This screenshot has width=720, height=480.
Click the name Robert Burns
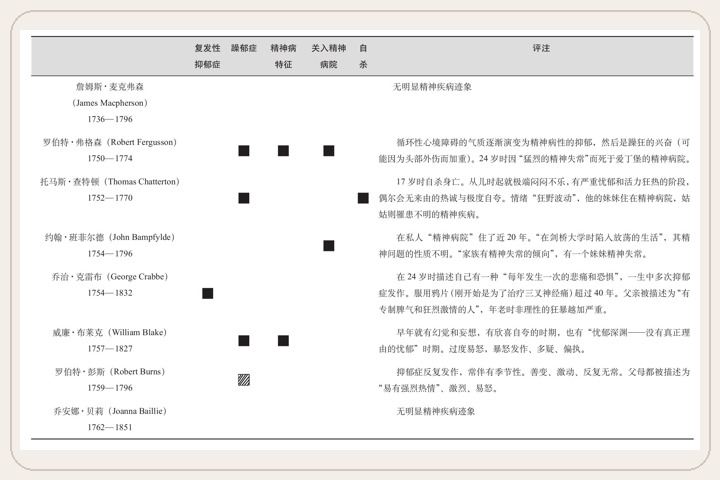[x=137, y=372]
